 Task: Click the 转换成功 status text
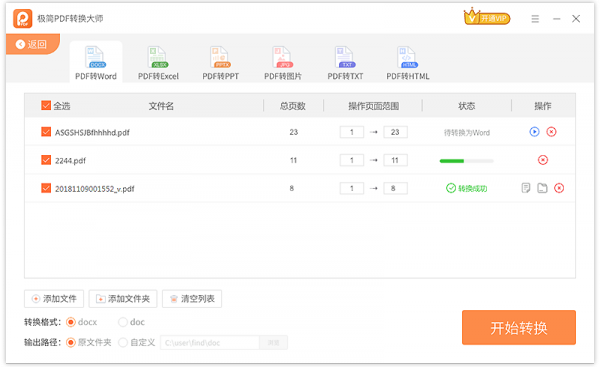click(472, 188)
